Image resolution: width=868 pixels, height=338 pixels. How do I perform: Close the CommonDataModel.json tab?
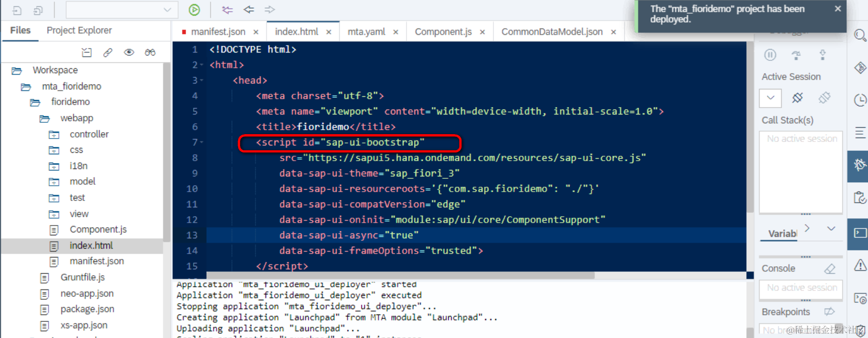[x=613, y=32]
